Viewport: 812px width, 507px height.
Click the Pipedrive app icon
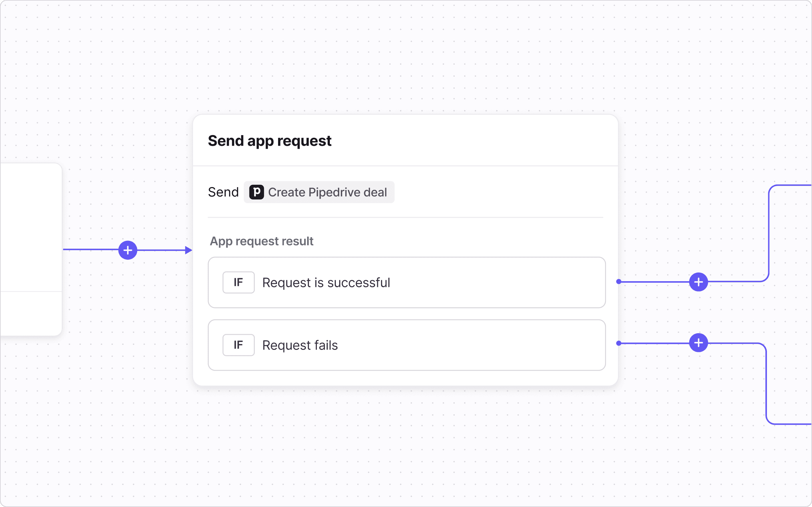coord(256,192)
